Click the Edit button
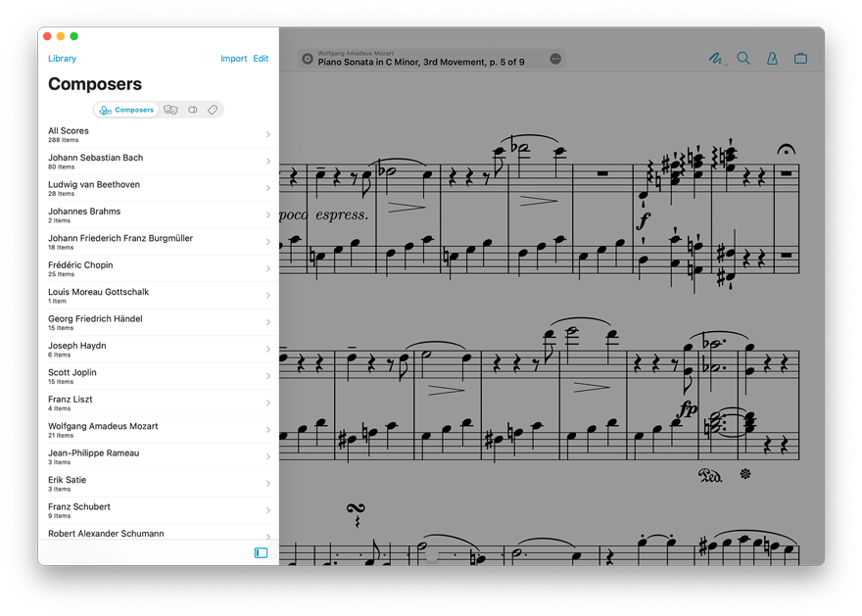This screenshot has height=616, width=862. 261,58
